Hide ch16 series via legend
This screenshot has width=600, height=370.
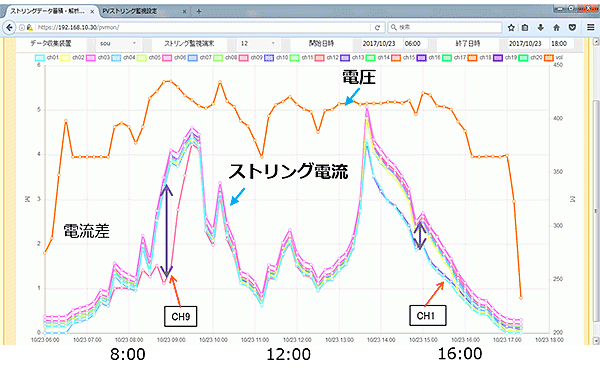click(x=429, y=58)
